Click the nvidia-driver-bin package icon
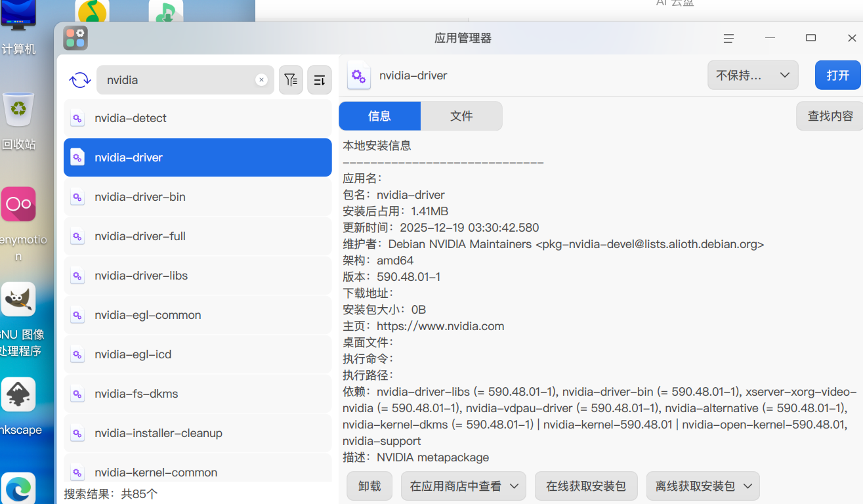The width and height of the screenshot is (863, 504). (77, 197)
